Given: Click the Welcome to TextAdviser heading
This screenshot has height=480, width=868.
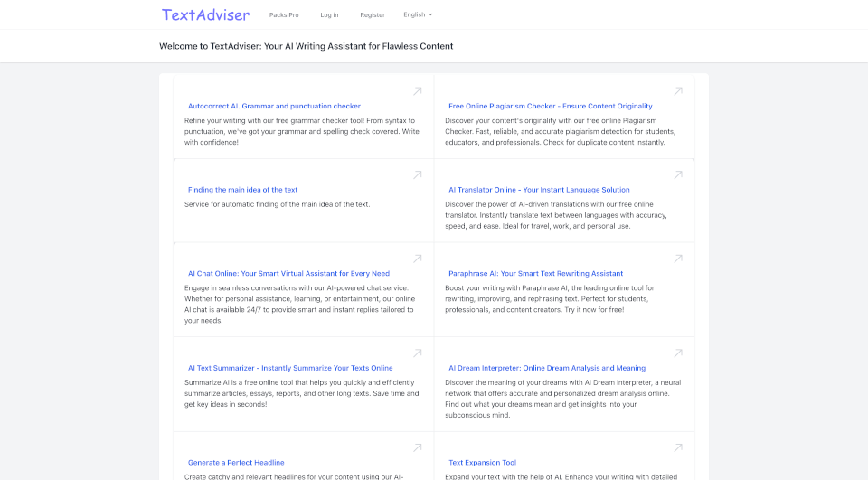Looking at the screenshot, I should [307, 46].
